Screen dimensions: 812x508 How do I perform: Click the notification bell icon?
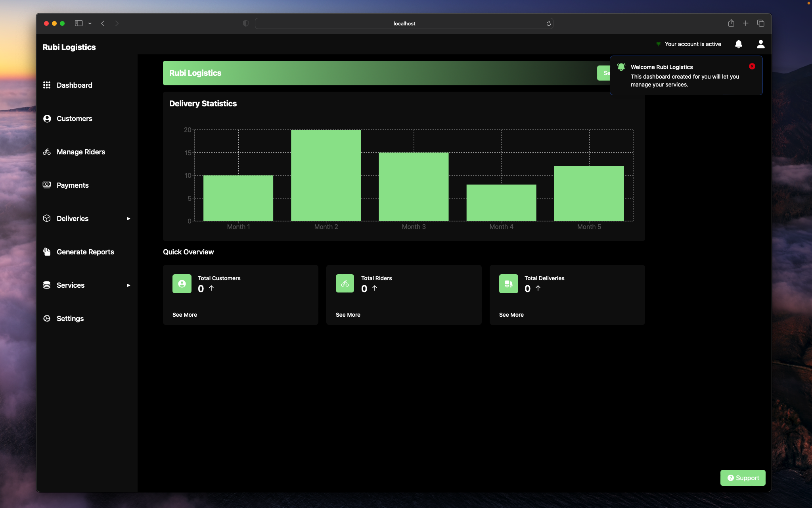(738, 44)
